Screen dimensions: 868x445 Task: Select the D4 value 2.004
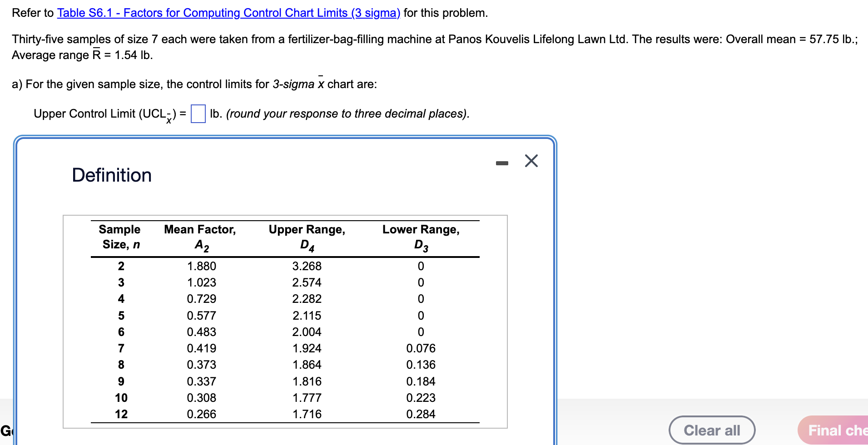click(x=307, y=332)
